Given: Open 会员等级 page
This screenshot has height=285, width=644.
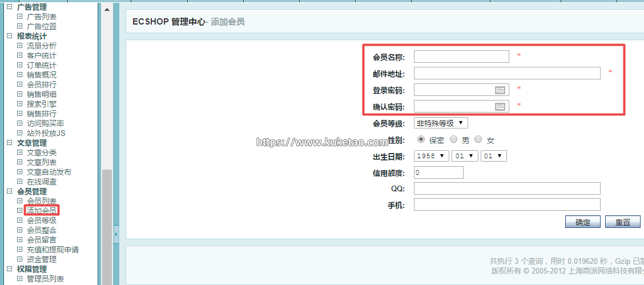Looking at the screenshot, I should coord(42,220).
